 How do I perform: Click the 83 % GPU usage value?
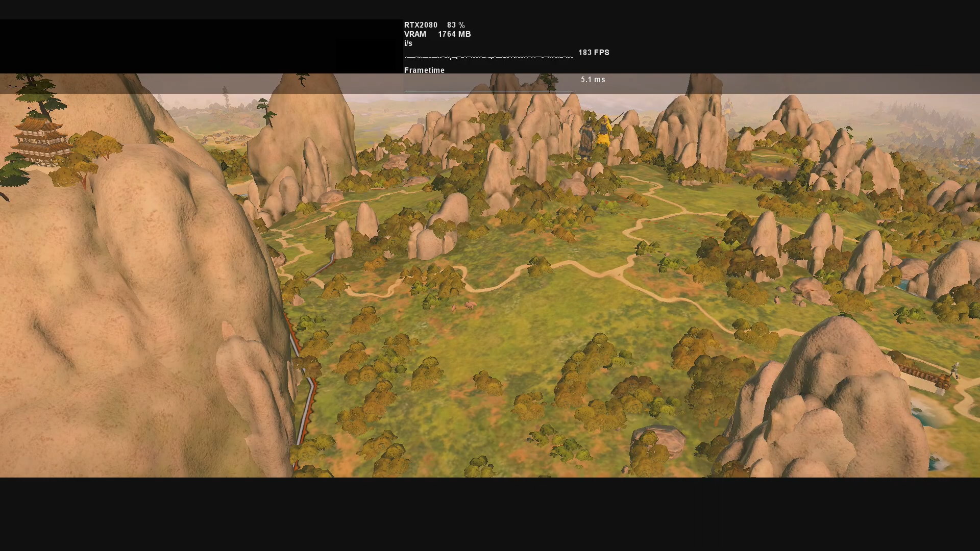coord(456,25)
